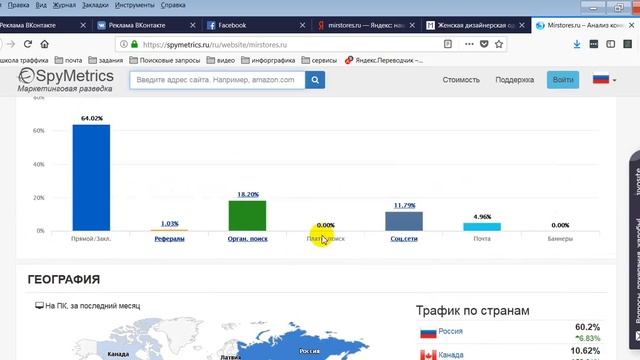Switch to second Реклама ВКонтакте tab

[147, 25]
